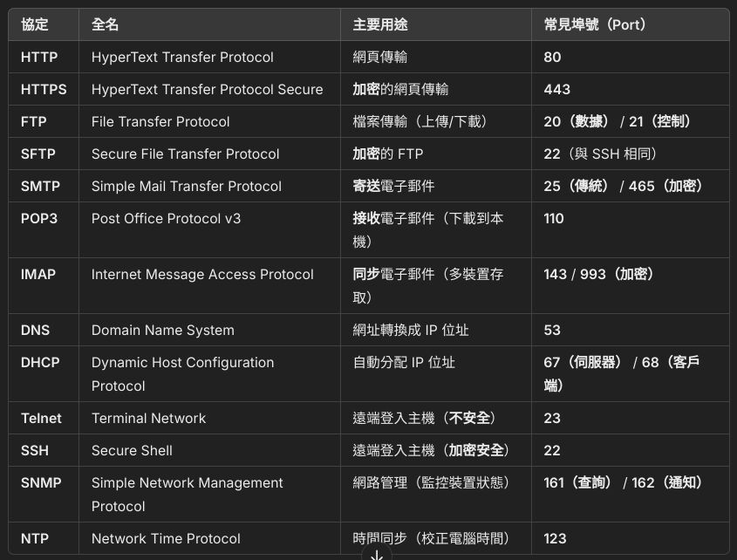Select Internet Message Access Protocol cell
This screenshot has width=737, height=560.
click(x=202, y=274)
